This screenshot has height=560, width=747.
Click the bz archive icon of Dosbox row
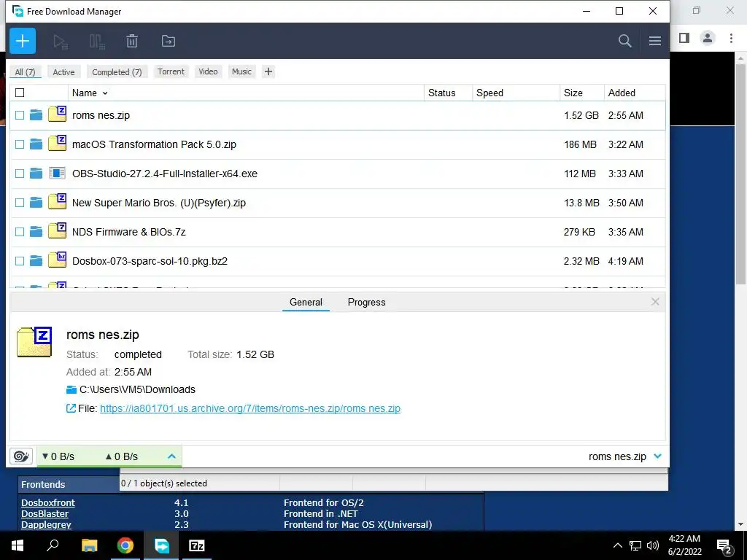tap(57, 260)
